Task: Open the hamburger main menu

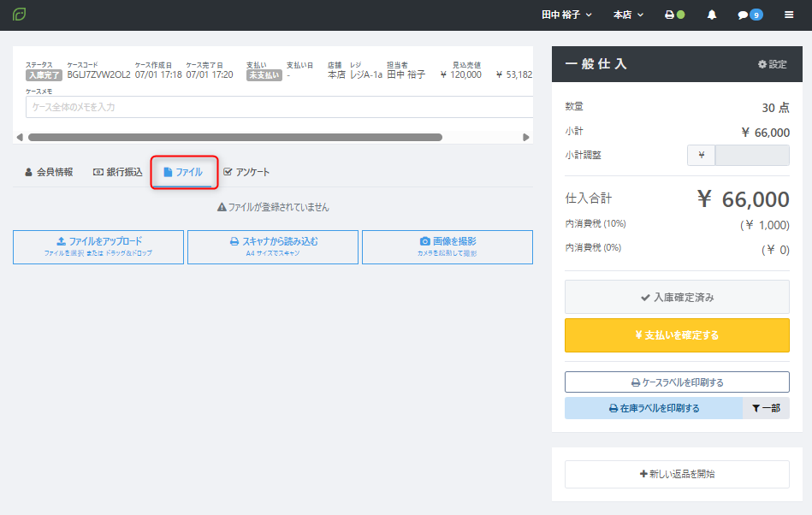Action: pos(789,15)
